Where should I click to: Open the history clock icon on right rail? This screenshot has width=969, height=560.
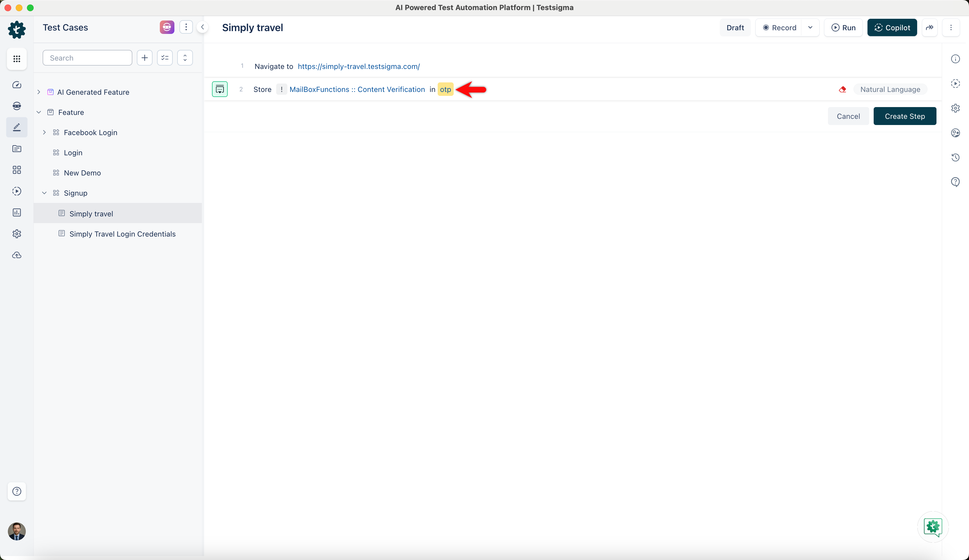[956, 157]
